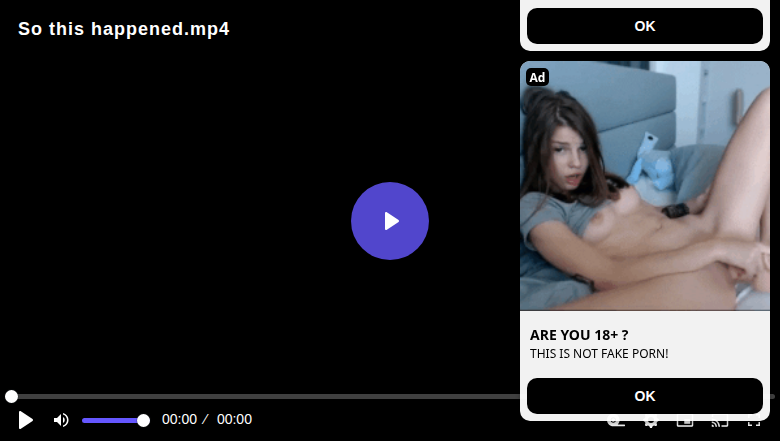780x441 pixels.
Task: Open the cast to device icon
Action: 720,424
